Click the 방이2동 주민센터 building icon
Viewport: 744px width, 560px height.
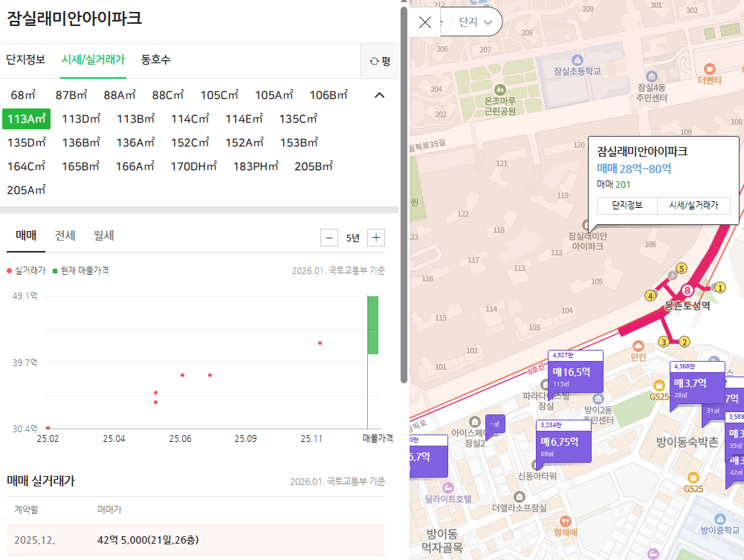tap(598, 399)
